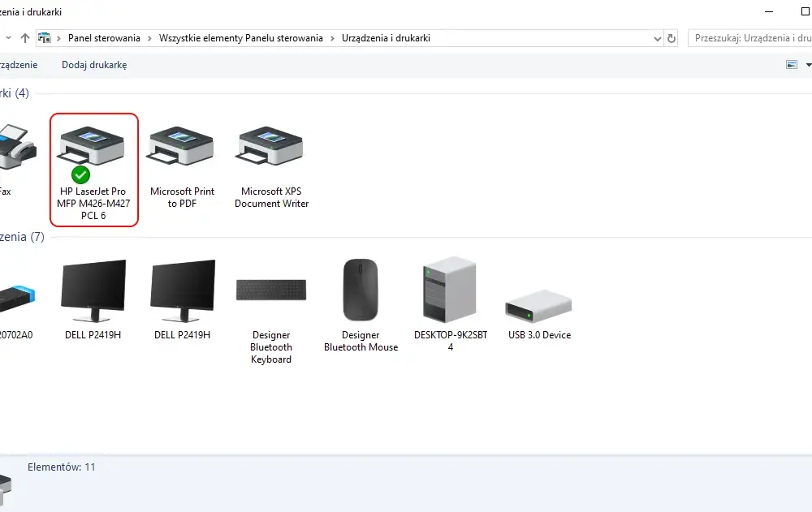
Task: Refresh the Urządzenia i drukarki view
Action: [x=672, y=38]
